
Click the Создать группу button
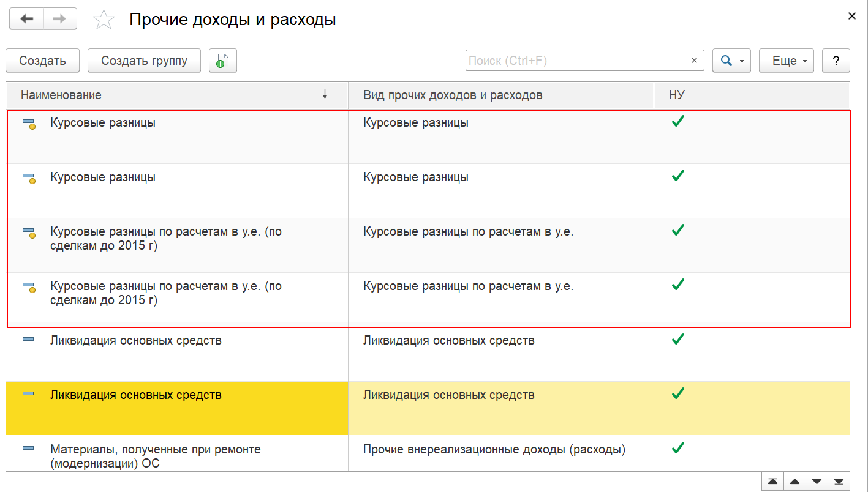(x=144, y=61)
